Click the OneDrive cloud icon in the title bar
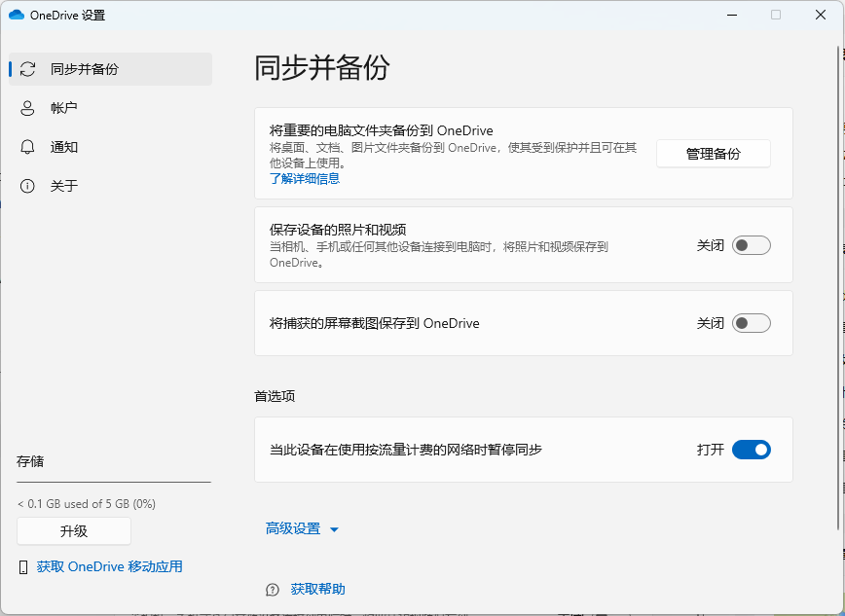845x616 pixels. 18,15
